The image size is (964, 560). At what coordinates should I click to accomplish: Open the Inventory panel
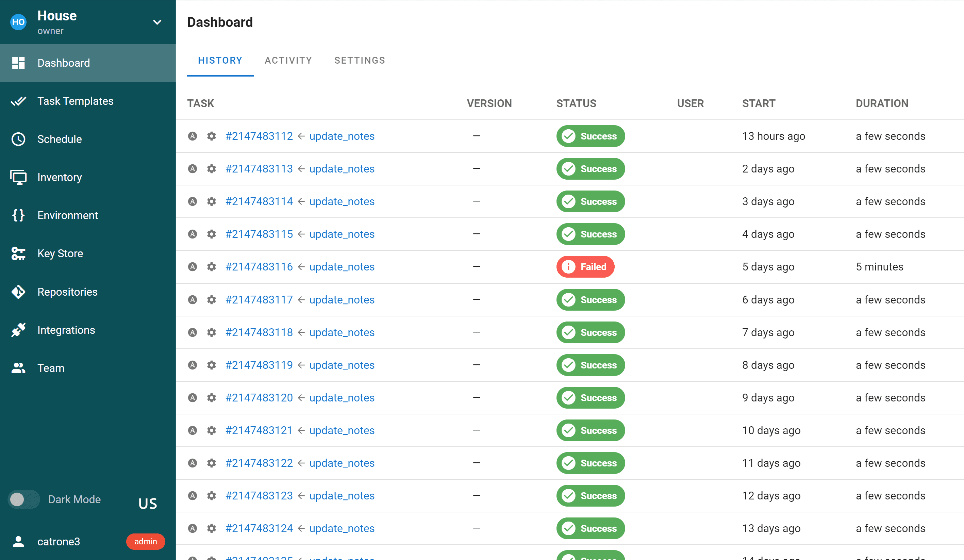(60, 177)
